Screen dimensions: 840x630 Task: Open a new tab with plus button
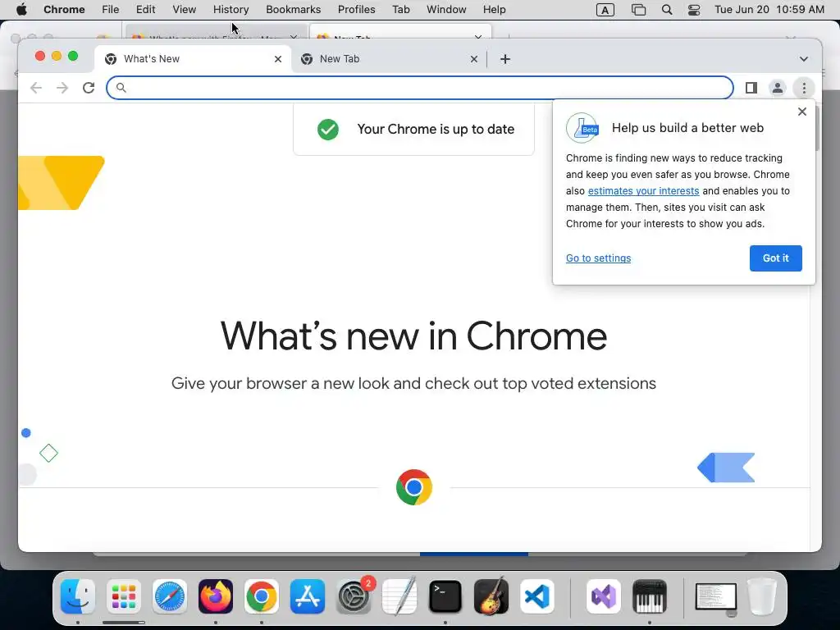[504, 59]
